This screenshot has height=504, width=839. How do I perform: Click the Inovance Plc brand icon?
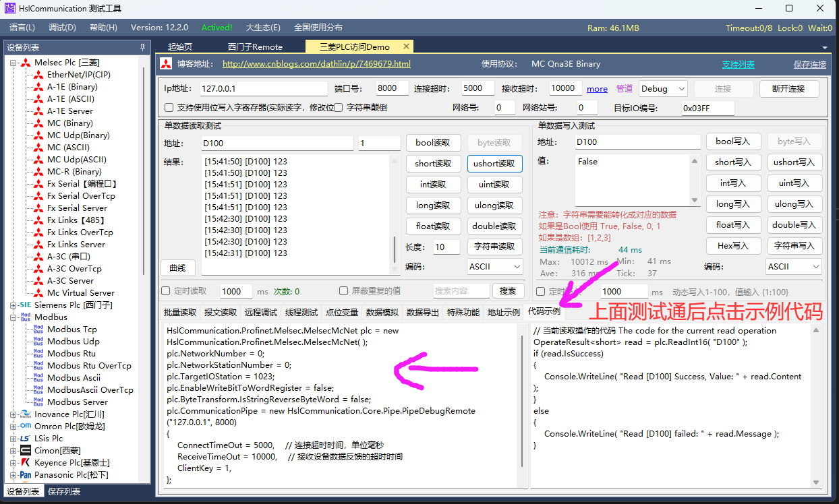pos(26,414)
